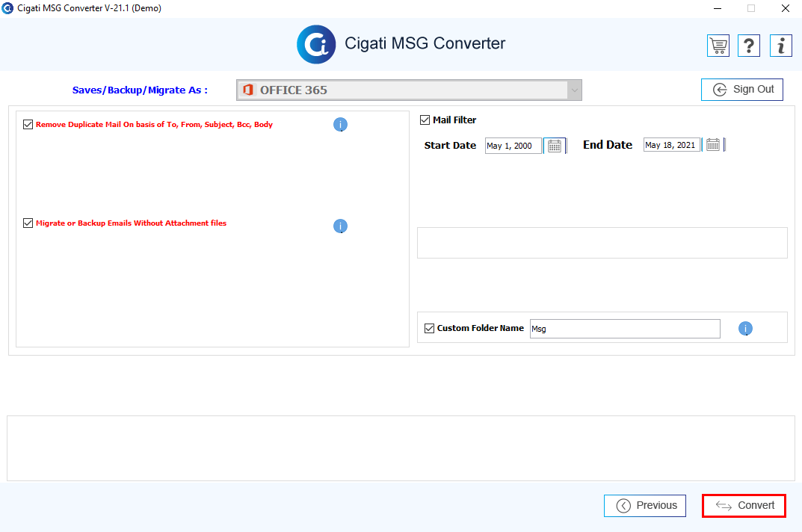Show info for Migrate Without Attachment option
Screen dimensions: 802x532
pyautogui.click(x=340, y=226)
